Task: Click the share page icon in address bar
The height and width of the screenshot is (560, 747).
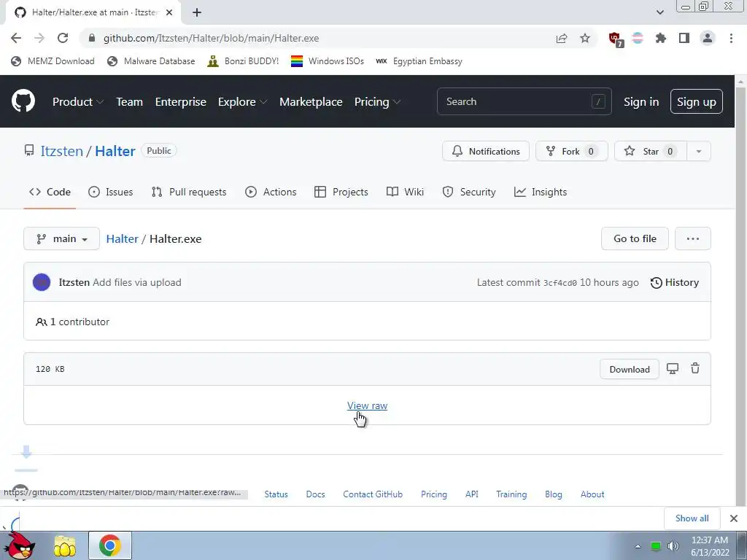Action: click(562, 38)
